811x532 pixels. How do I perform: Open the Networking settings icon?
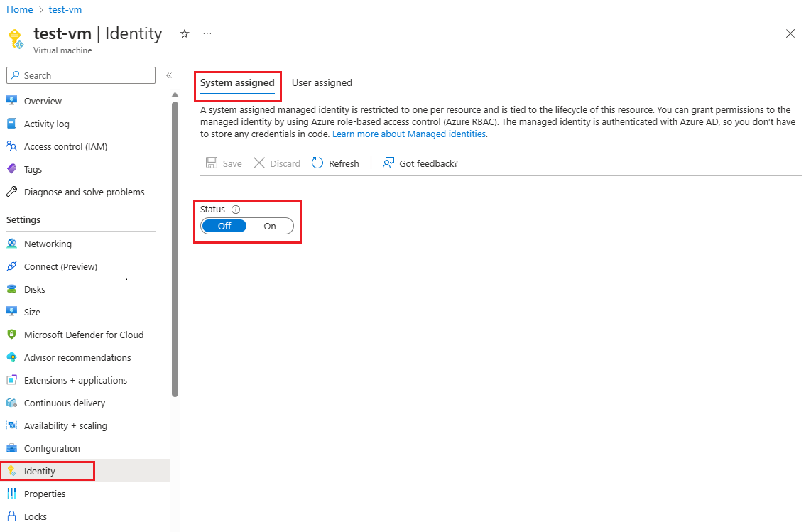click(11, 244)
